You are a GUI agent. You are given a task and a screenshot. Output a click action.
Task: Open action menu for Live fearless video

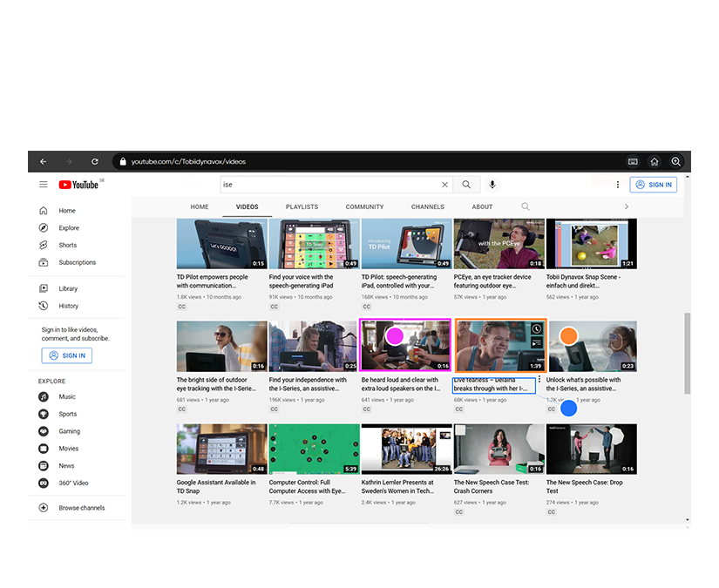[539, 380]
